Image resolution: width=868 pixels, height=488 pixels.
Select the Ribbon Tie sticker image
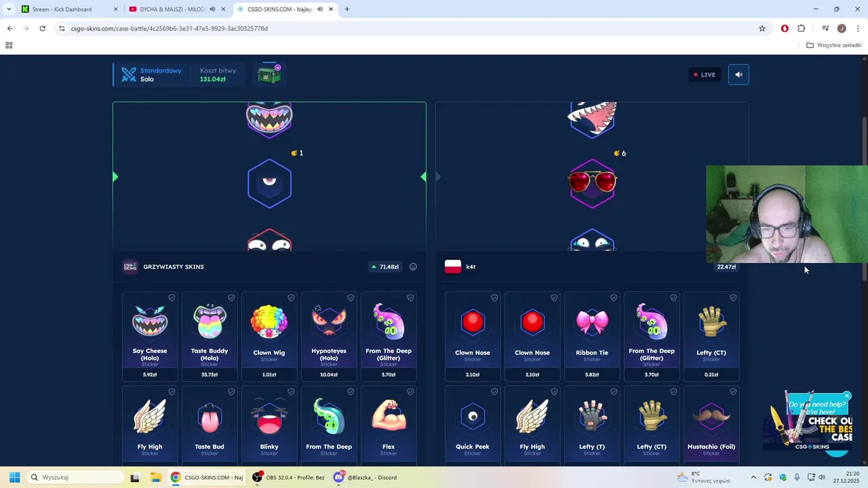click(x=592, y=322)
